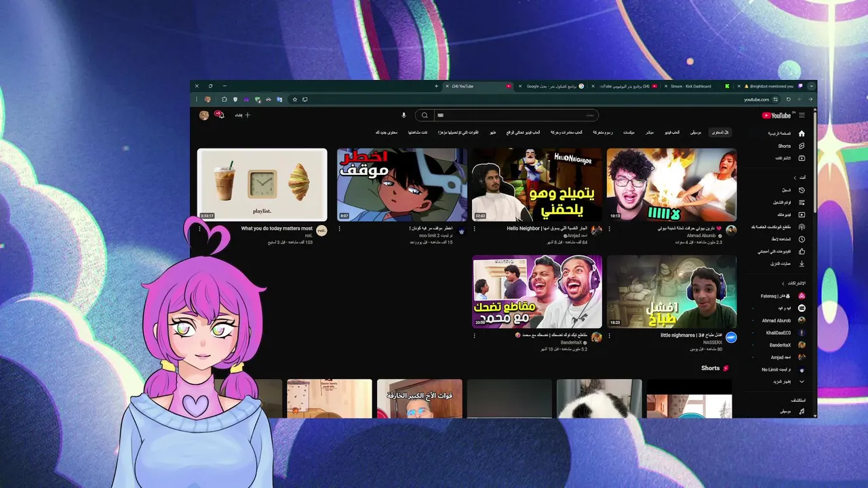Open the notifications bell
Viewport: 868px width, 488px height.
pyautogui.click(x=220, y=115)
